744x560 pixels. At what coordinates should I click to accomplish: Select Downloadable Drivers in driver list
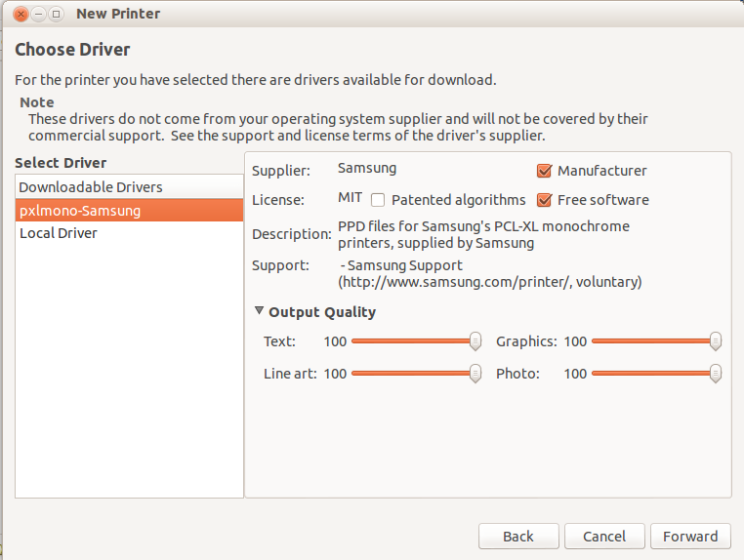tap(91, 186)
